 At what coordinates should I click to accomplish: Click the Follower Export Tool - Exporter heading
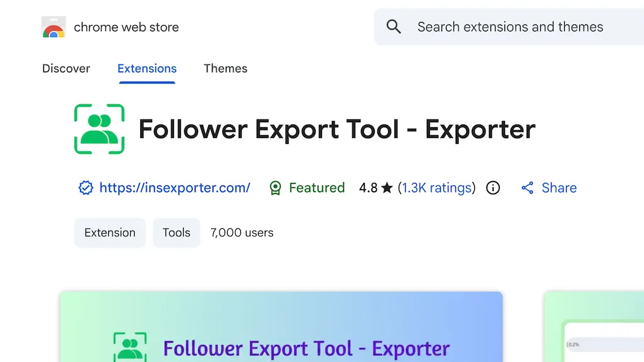coord(337,129)
